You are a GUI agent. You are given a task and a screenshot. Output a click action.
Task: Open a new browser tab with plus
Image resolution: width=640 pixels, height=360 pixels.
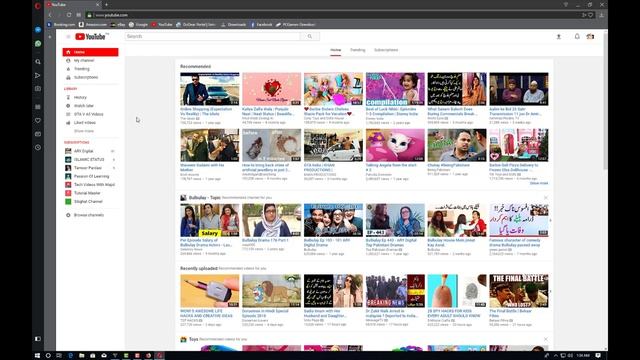pos(106,4)
